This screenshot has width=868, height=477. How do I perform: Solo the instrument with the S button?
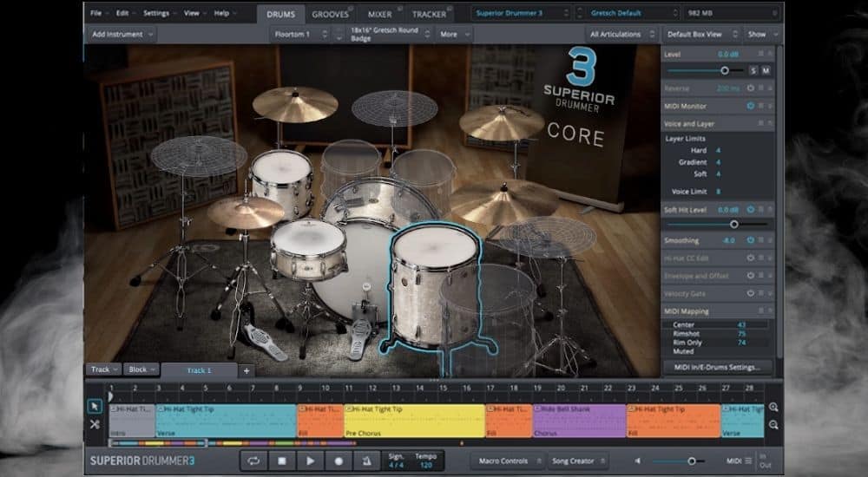click(x=753, y=71)
